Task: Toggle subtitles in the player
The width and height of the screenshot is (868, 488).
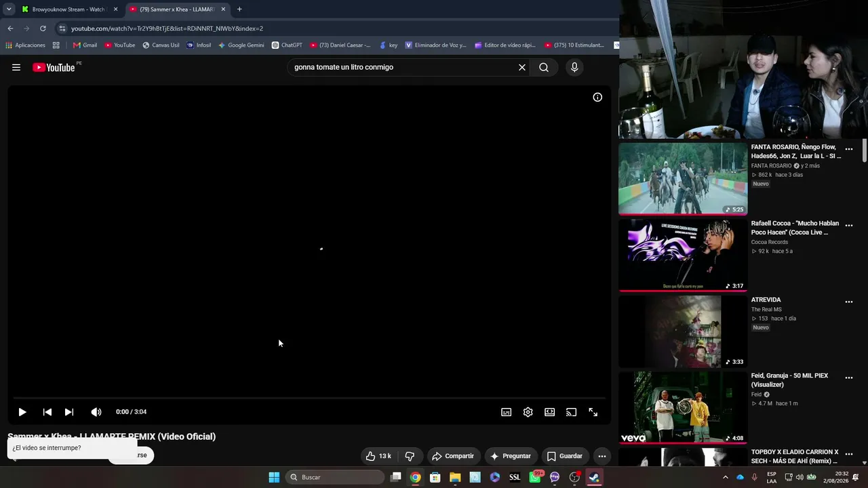Action: (x=507, y=412)
